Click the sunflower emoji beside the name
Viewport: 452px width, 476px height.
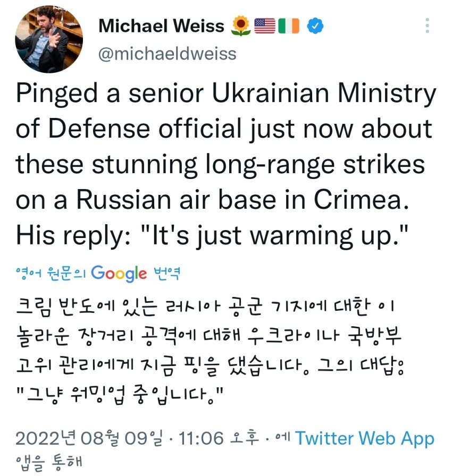pos(241,25)
